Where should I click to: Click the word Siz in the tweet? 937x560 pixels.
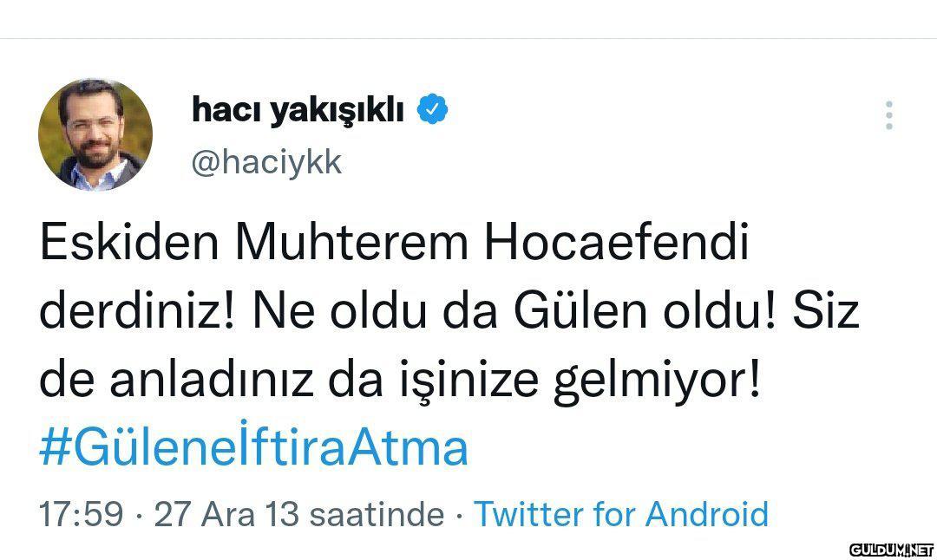[825, 313]
